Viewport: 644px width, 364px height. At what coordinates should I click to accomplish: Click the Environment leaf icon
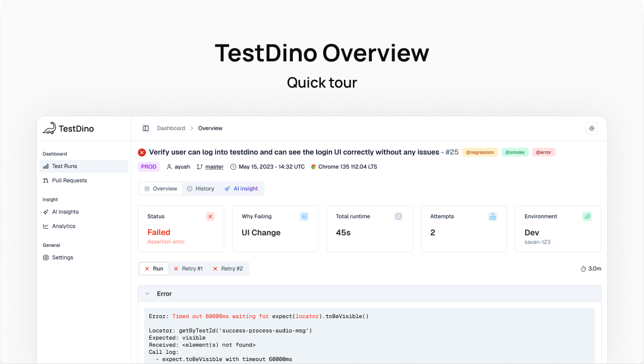tap(587, 217)
